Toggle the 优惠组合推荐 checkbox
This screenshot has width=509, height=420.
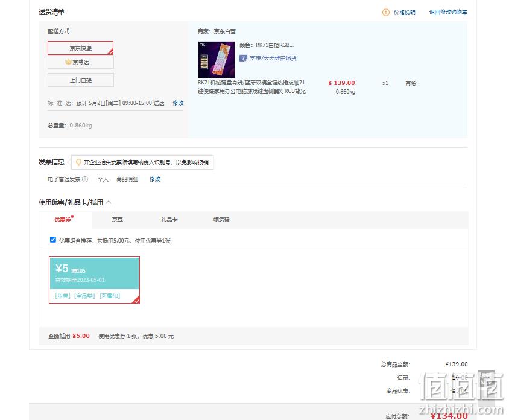tap(53, 240)
